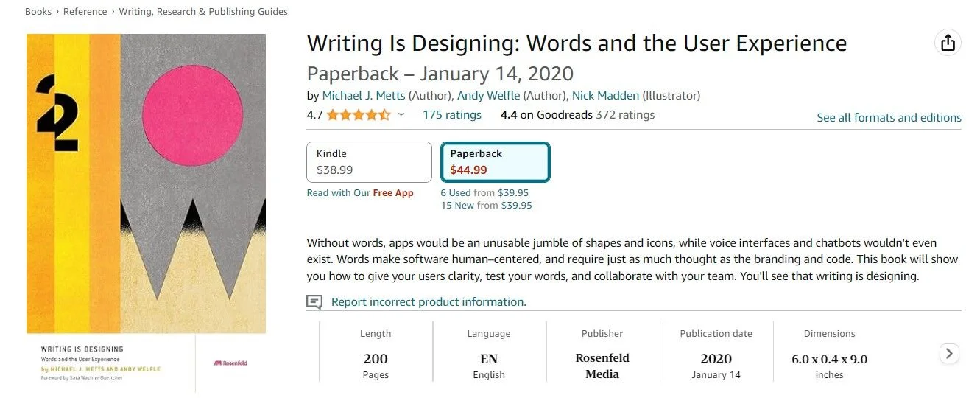Viewport: 980px width, 398px height.
Task: Open the Books breadcrumb category
Action: (38, 12)
